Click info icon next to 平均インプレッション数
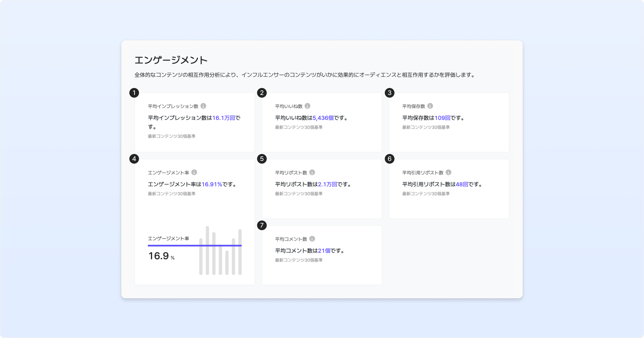Image resolution: width=644 pixels, height=338 pixels. pyautogui.click(x=203, y=106)
